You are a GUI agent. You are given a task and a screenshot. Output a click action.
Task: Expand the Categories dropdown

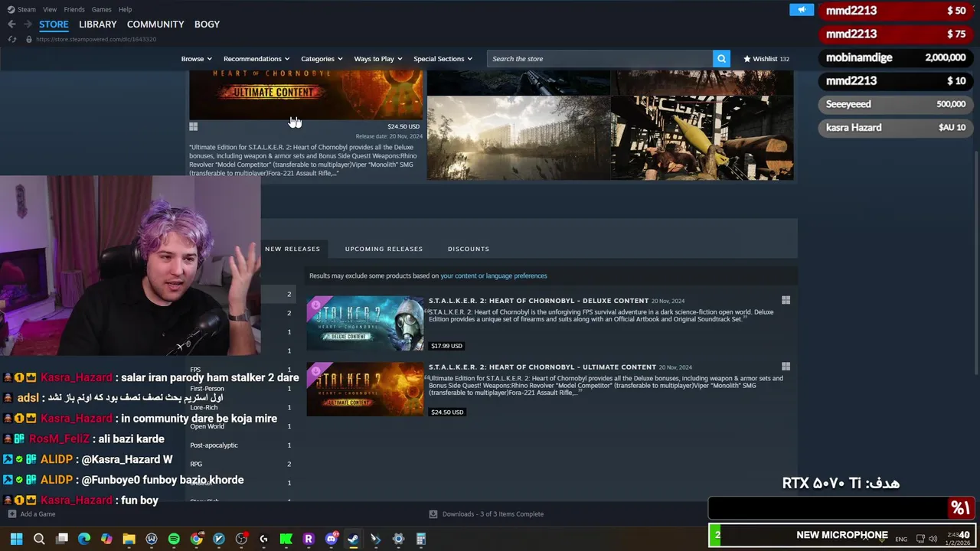tap(322, 59)
